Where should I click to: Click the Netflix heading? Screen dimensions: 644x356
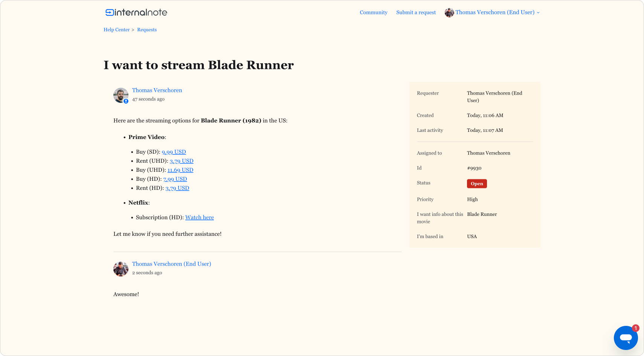(x=139, y=203)
